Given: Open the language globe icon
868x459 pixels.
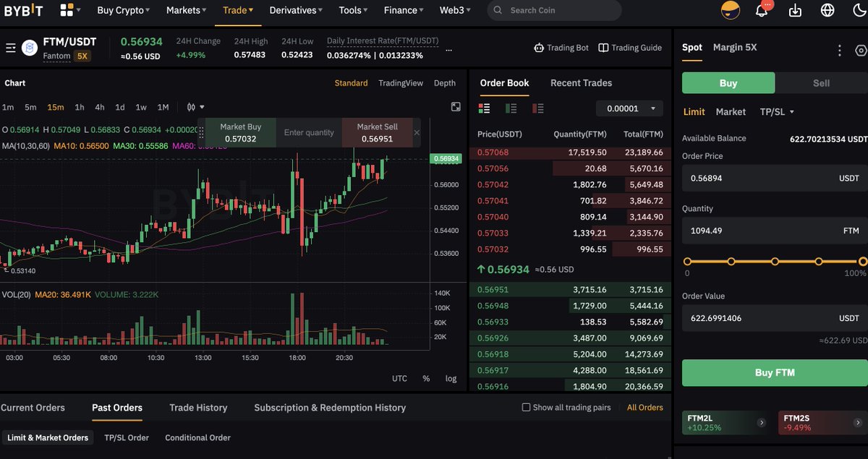Looking at the screenshot, I should (x=827, y=10).
